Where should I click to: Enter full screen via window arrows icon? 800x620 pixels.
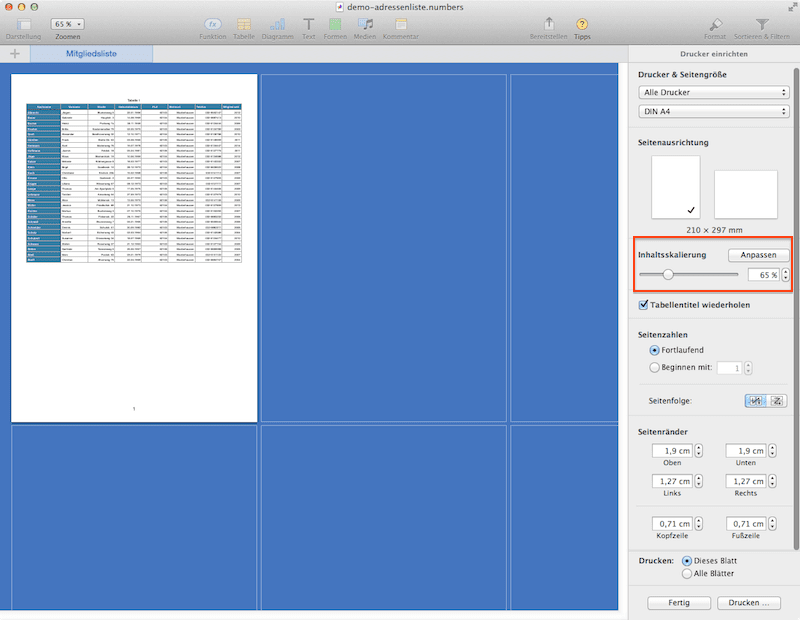(792, 7)
